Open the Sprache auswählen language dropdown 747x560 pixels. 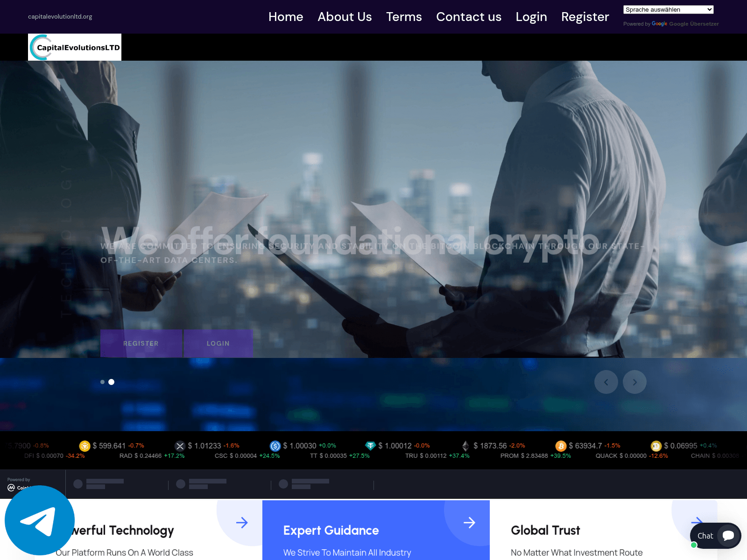coord(669,10)
